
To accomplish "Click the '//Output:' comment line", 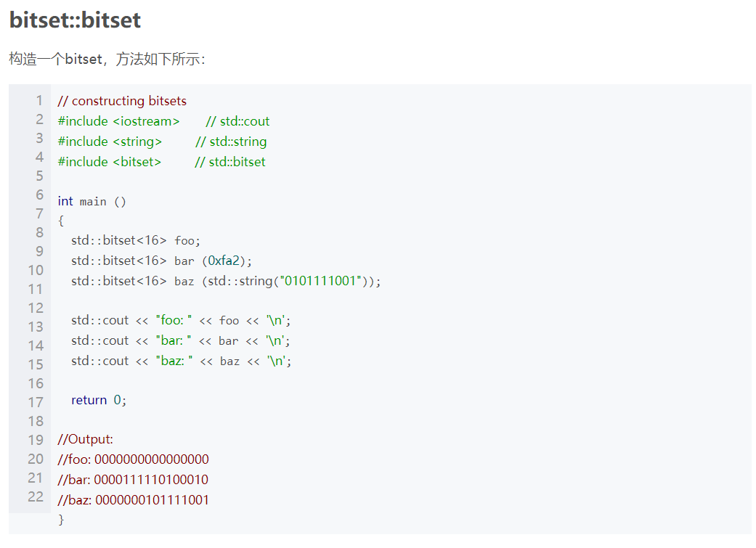I will pyautogui.click(x=86, y=439).
